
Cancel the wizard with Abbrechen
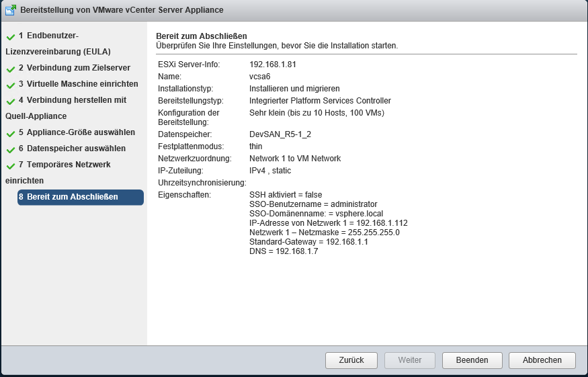(542, 360)
